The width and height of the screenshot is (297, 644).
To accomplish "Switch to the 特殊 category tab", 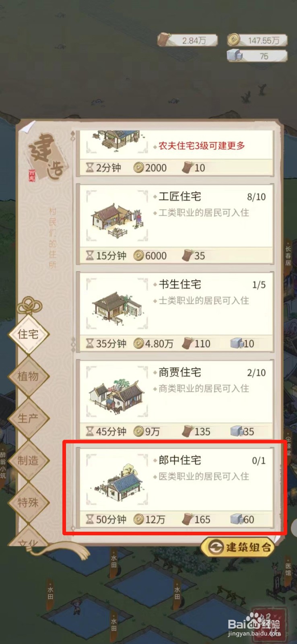I will pyautogui.click(x=28, y=502).
